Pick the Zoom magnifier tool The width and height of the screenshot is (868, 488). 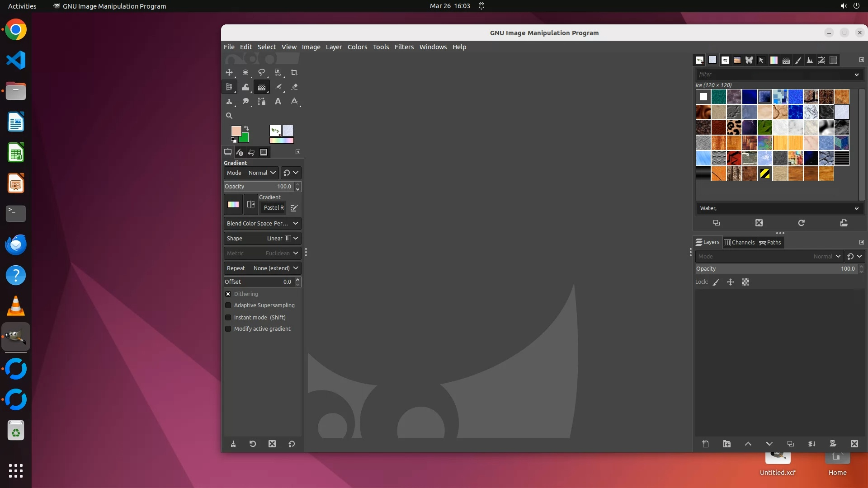pyautogui.click(x=229, y=116)
